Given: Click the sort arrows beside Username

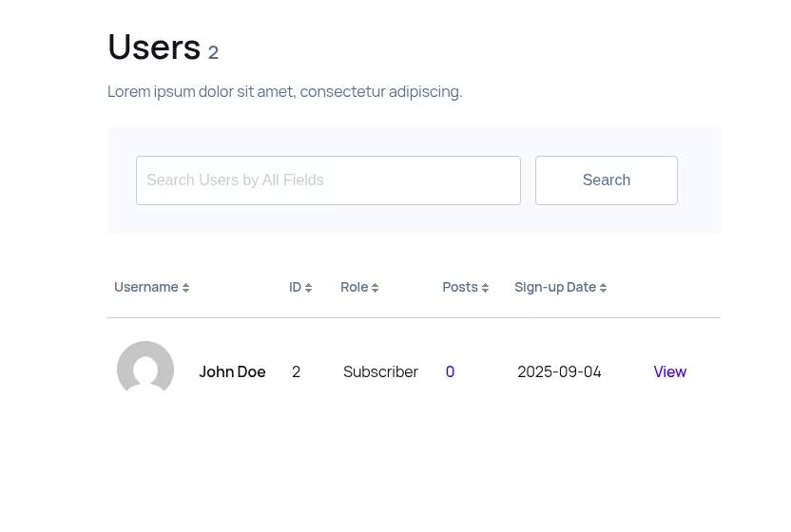Looking at the screenshot, I should 185,288.
